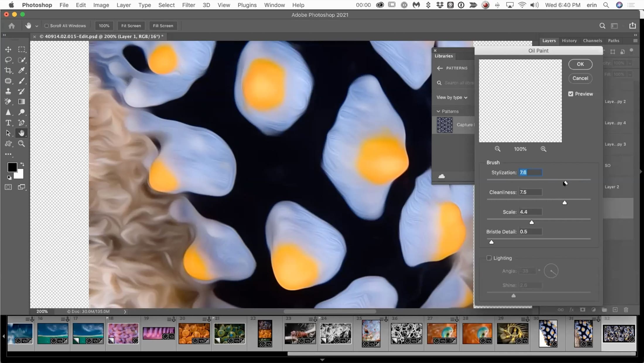644x363 pixels.
Task: Click the Fit Screen button
Action: [x=131, y=26]
